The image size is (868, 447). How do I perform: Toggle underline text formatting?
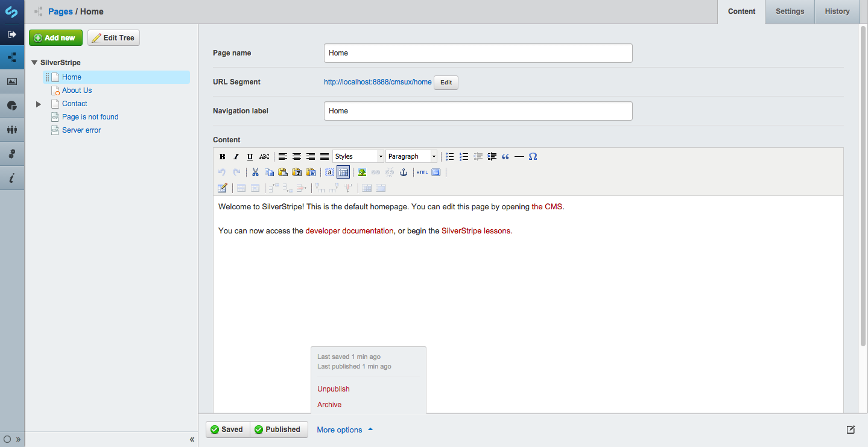[x=250, y=157]
